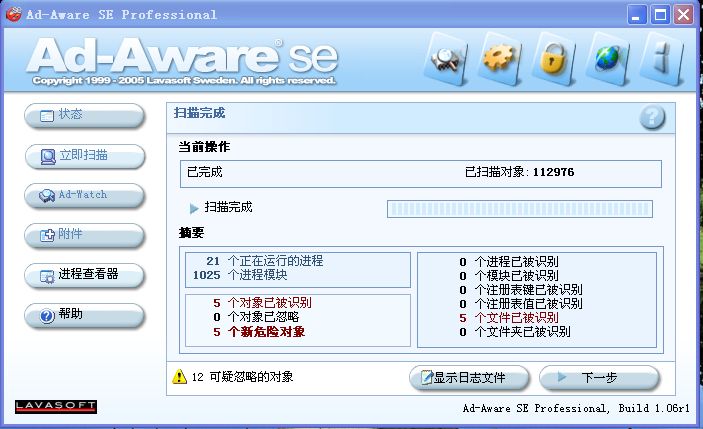Click the 5 个文件已被识别 line

coord(509,318)
